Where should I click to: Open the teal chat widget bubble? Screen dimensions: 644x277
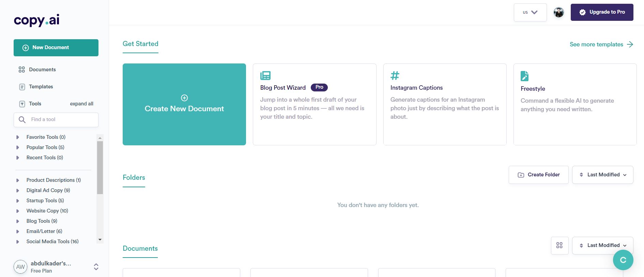click(x=623, y=260)
